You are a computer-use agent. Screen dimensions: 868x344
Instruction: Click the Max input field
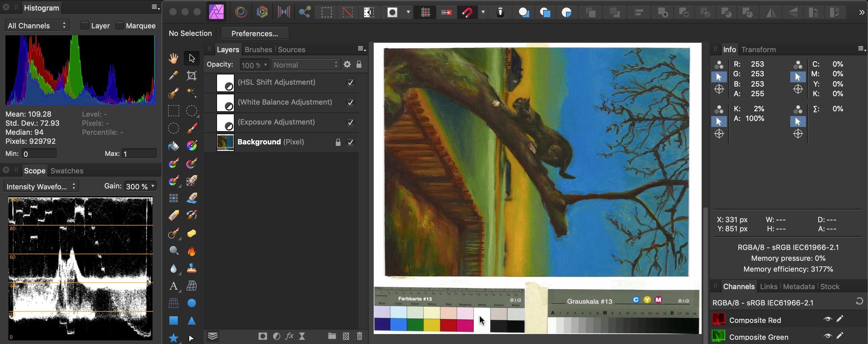[x=139, y=154]
